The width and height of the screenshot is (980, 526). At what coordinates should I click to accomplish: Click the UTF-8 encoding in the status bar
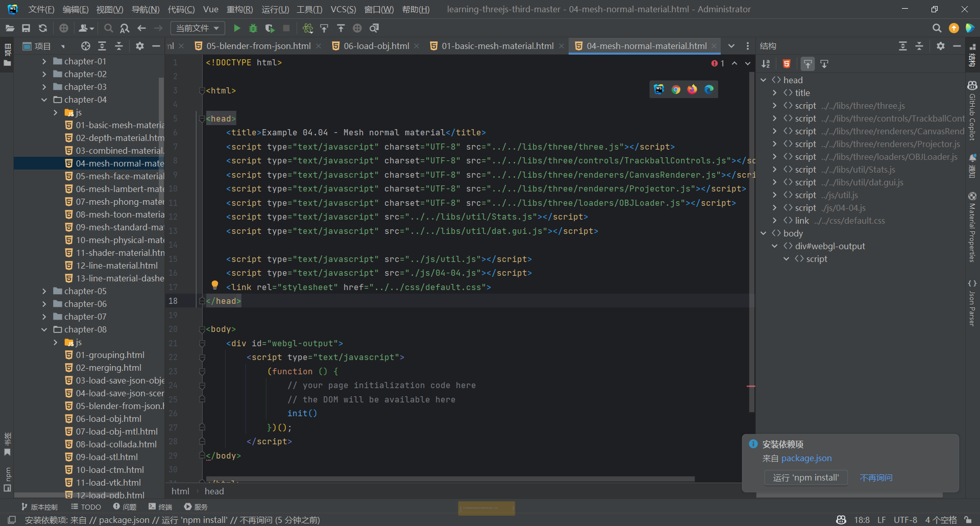click(x=905, y=520)
